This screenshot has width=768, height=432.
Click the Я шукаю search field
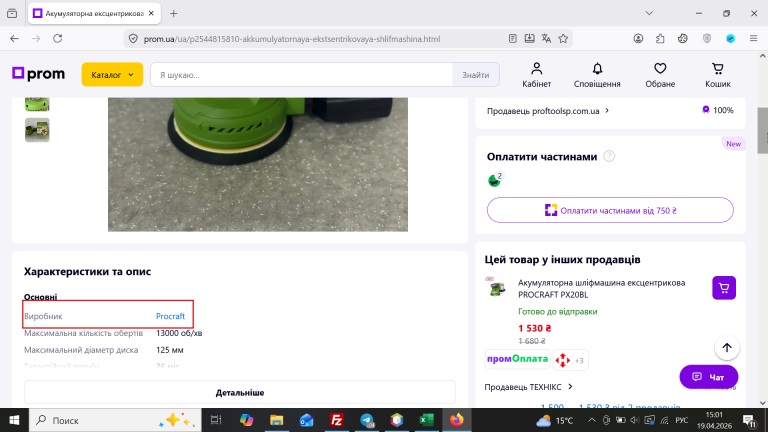301,75
